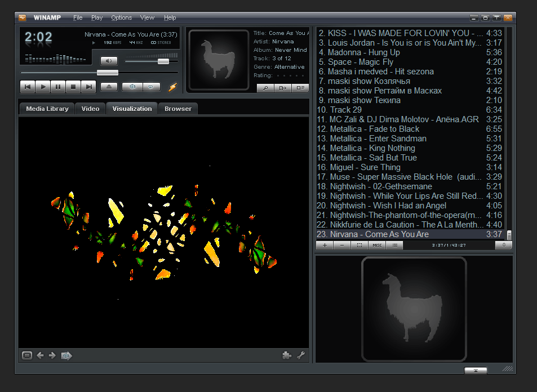
Task: Select Metallica - Sad But True
Action: 410,158
